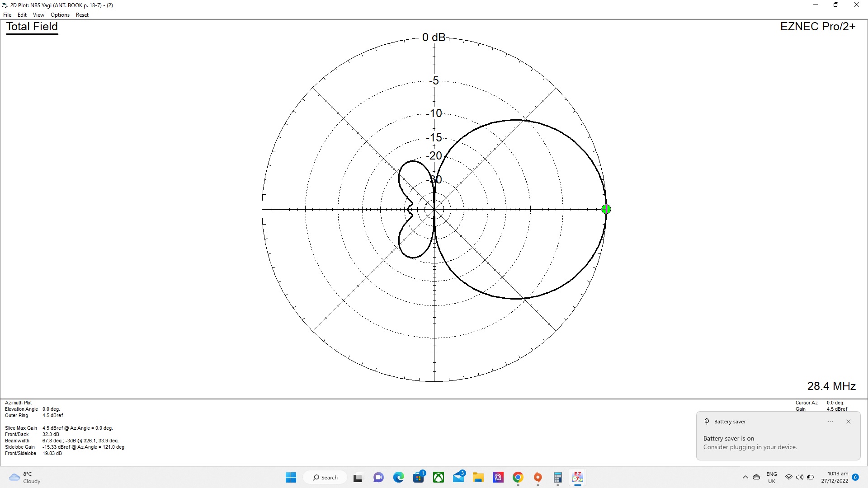The height and width of the screenshot is (488, 868).
Task: Open Microsoft Edge from taskbar
Action: point(398,477)
